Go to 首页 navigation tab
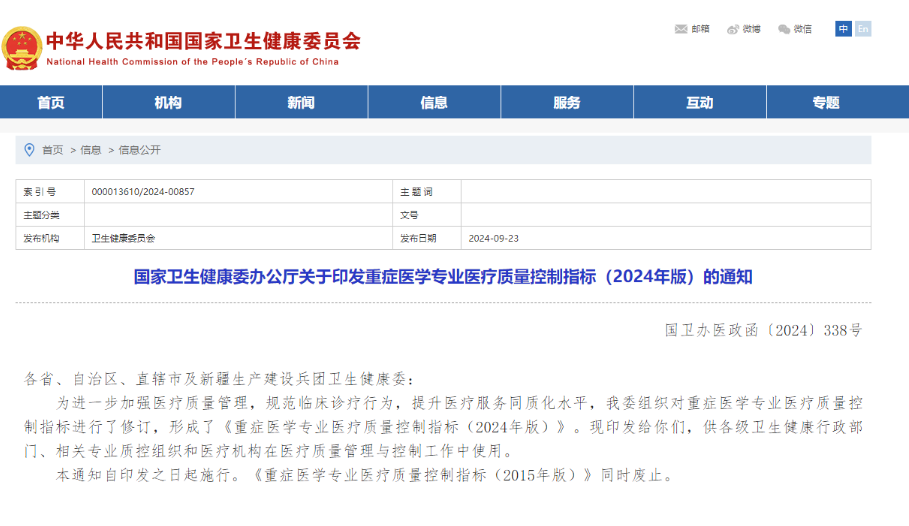 [x=51, y=102]
